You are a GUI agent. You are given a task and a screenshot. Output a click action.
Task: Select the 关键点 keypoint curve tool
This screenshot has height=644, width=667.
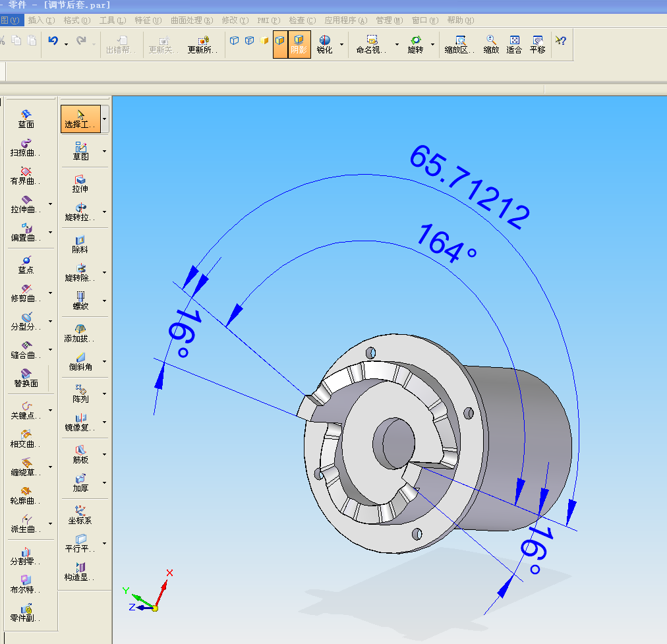(26, 411)
